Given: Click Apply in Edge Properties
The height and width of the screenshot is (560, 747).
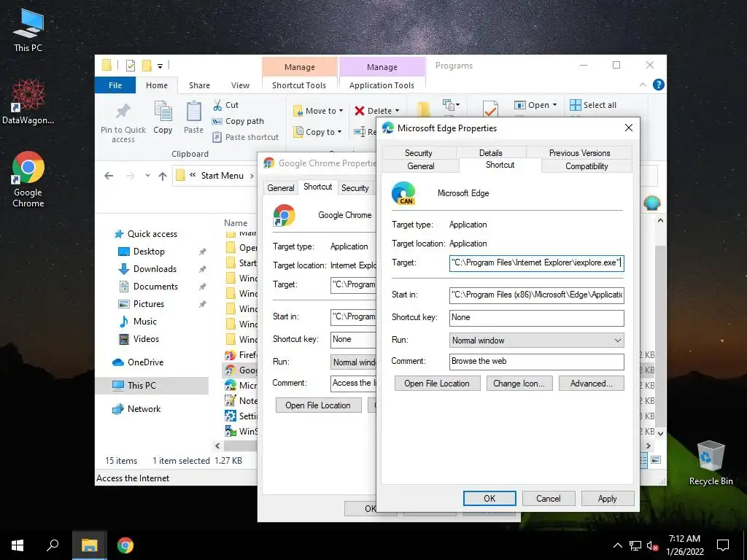Looking at the screenshot, I should tap(608, 499).
